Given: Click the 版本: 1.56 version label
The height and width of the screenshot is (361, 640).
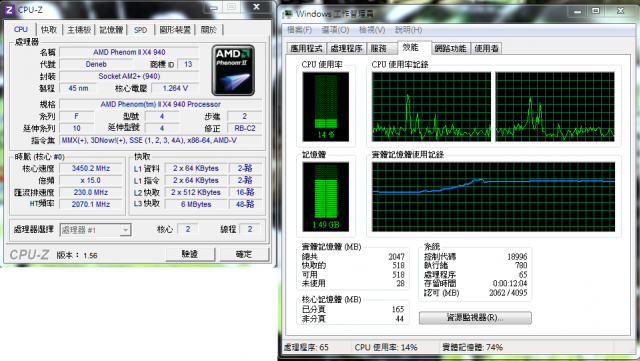Looking at the screenshot, I should coord(77,255).
